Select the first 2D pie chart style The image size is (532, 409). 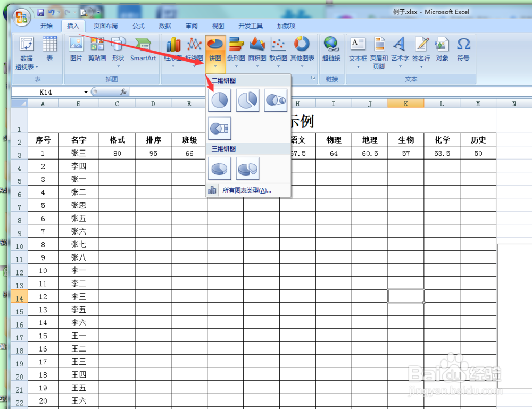click(x=219, y=100)
